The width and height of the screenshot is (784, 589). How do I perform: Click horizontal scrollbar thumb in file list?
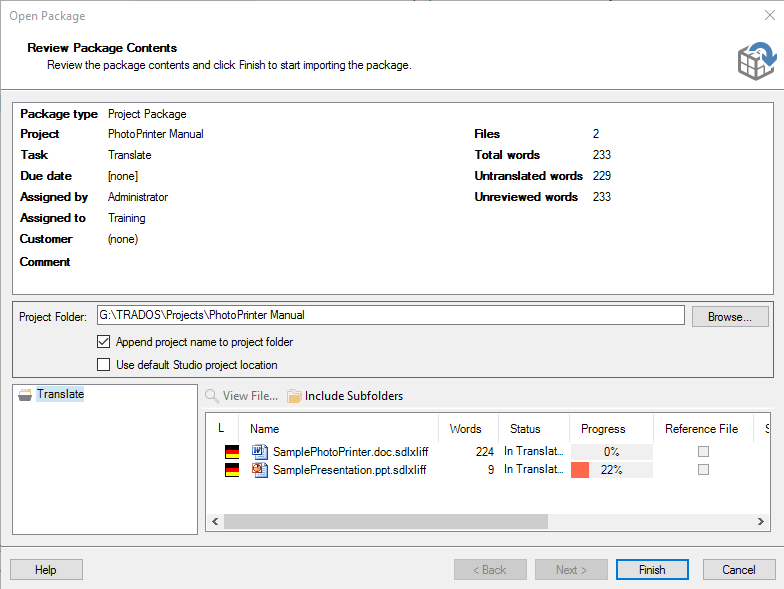(x=386, y=522)
